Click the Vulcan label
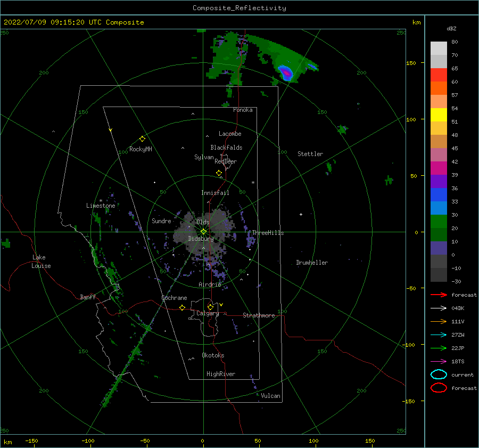The image size is (479, 448). (270, 396)
